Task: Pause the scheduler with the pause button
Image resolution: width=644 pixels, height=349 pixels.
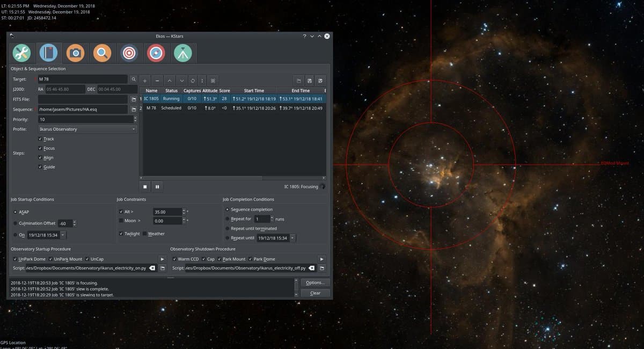Action: coord(157,187)
